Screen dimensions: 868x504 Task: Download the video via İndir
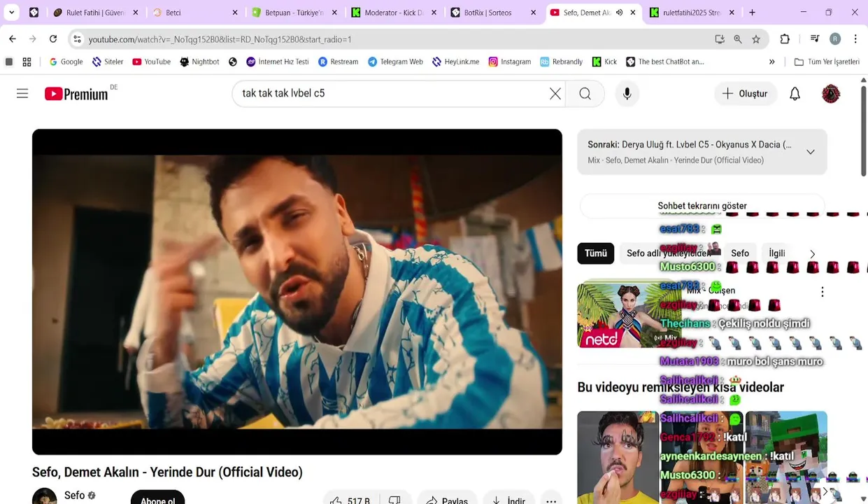pos(508,500)
